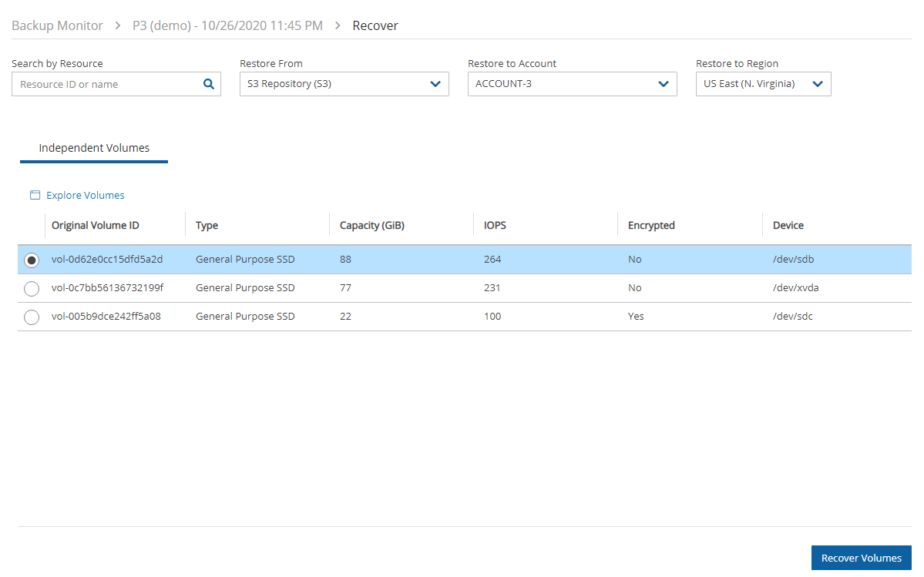Click the Explore Volumes link
This screenshot has width=924, height=577.
(x=85, y=196)
